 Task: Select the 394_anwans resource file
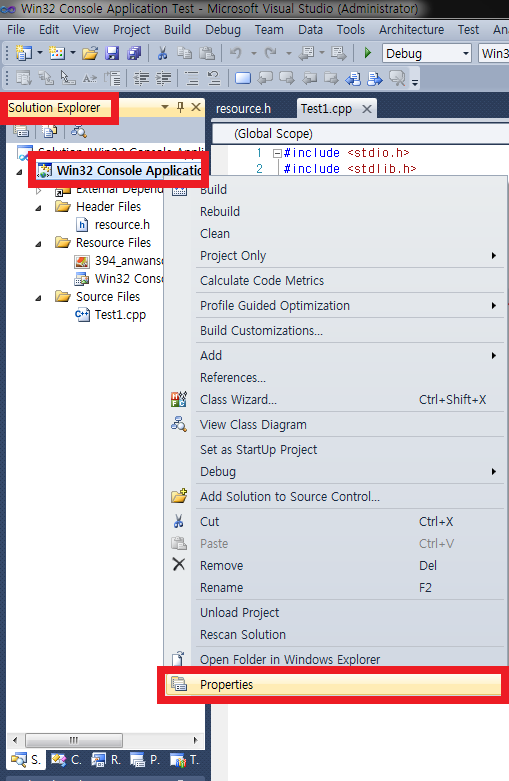[128, 261]
